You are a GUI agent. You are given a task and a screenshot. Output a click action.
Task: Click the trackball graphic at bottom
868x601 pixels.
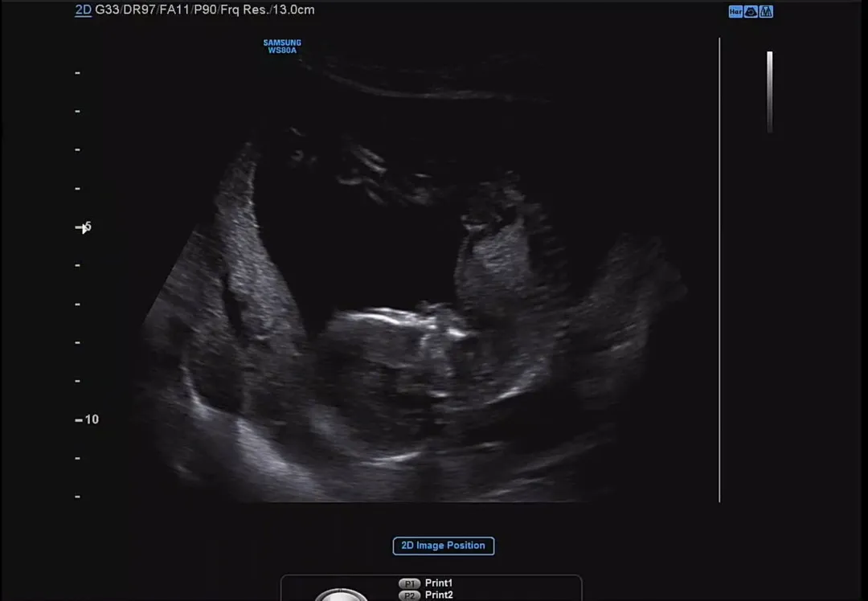[x=341, y=595]
